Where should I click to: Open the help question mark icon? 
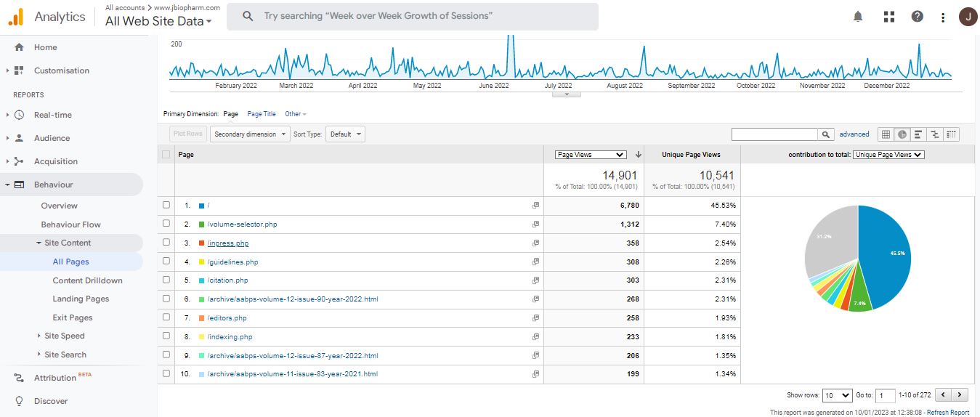coord(918,17)
